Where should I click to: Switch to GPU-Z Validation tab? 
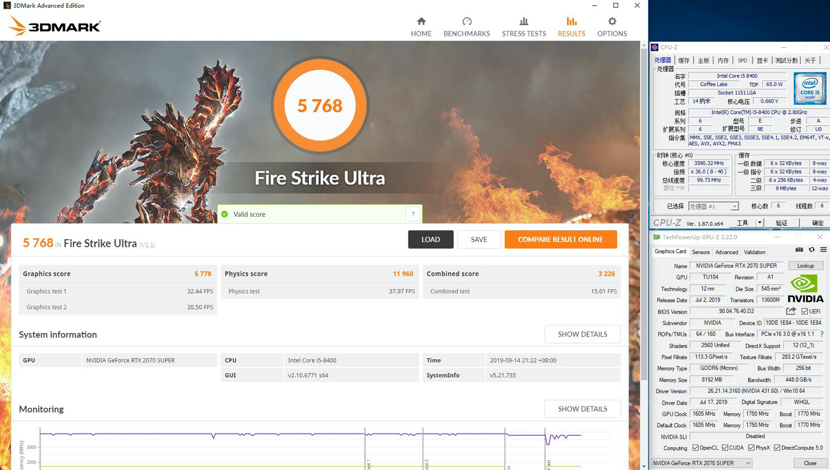point(754,252)
